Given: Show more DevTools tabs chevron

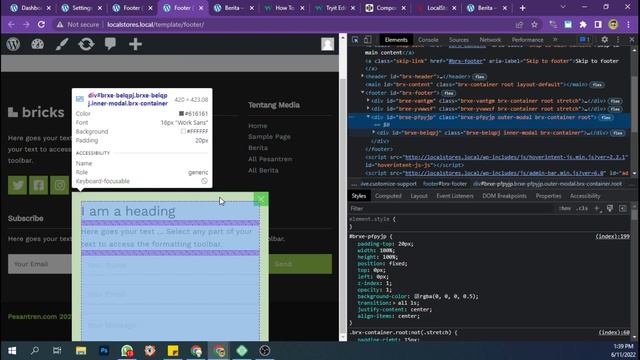Looking at the screenshot, I should (555, 40).
